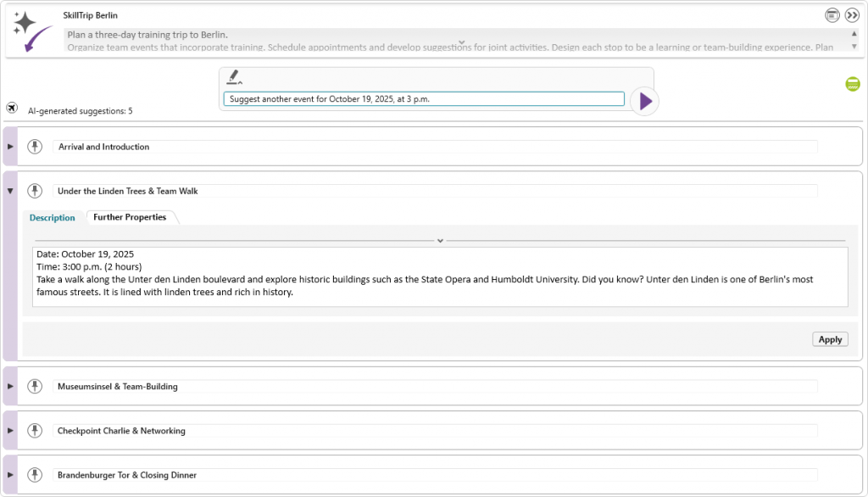The width and height of the screenshot is (868, 497).
Task: Switch to the Description tab
Action: click(53, 218)
